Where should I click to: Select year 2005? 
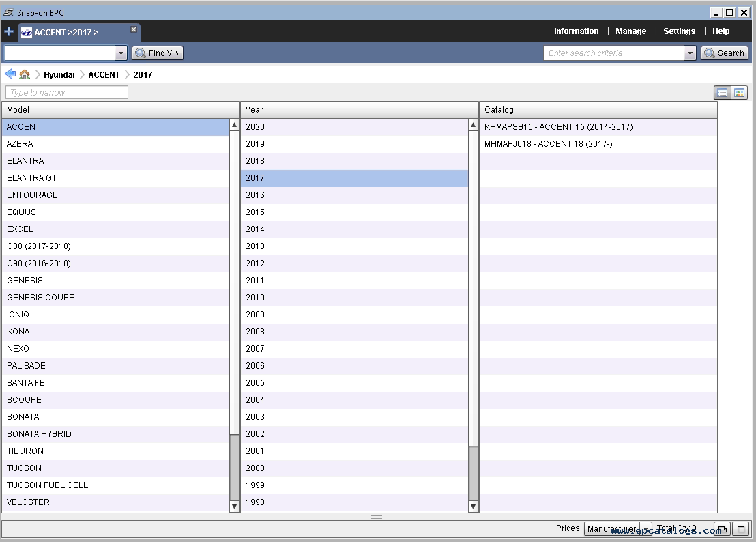pyautogui.click(x=354, y=383)
